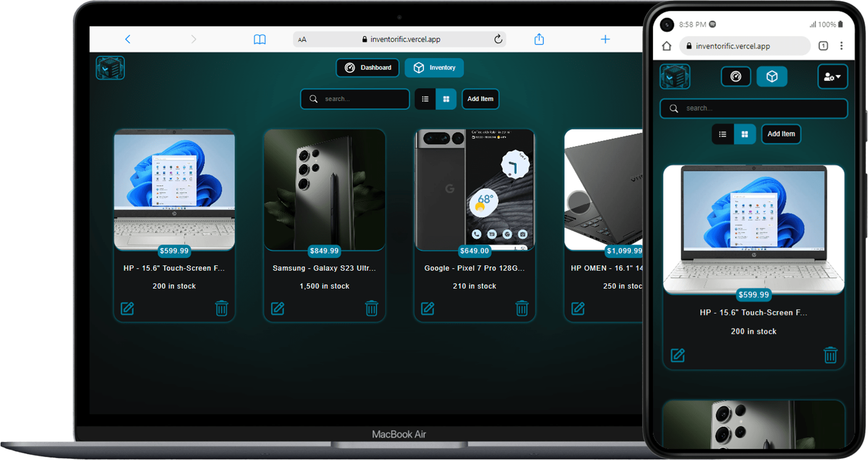Screen dimensions: 868x460
Task: Open a new tab with plus icon
Action: point(605,39)
